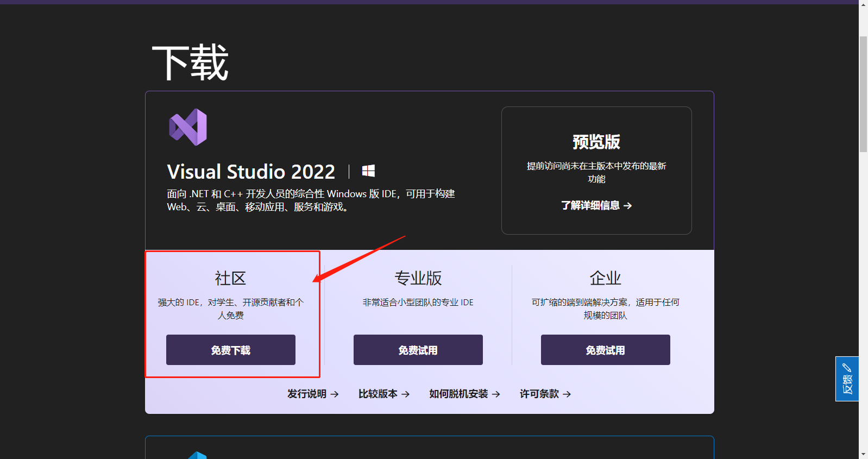
Task: Click the 社区 edition heading
Action: [x=230, y=278]
